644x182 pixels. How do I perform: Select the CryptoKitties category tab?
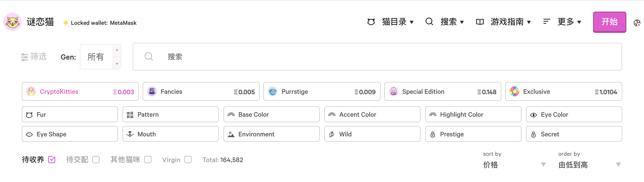80,91
